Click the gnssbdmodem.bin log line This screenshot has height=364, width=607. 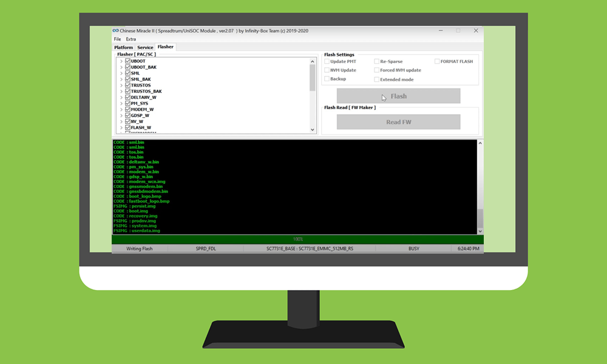click(141, 191)
